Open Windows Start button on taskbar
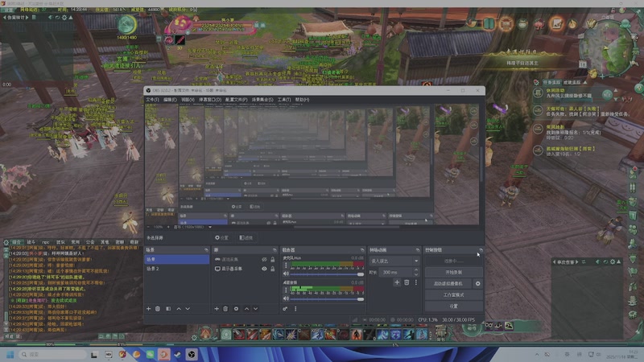The height and width of the screenshot is (362, 644). pyautogui.click(x=10, y=354)
